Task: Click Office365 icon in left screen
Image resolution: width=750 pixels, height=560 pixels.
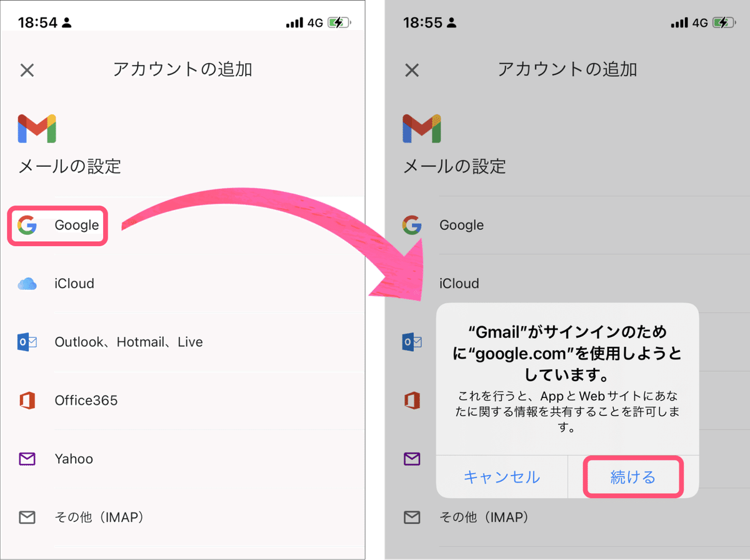Action: click(x=27, y=401)
